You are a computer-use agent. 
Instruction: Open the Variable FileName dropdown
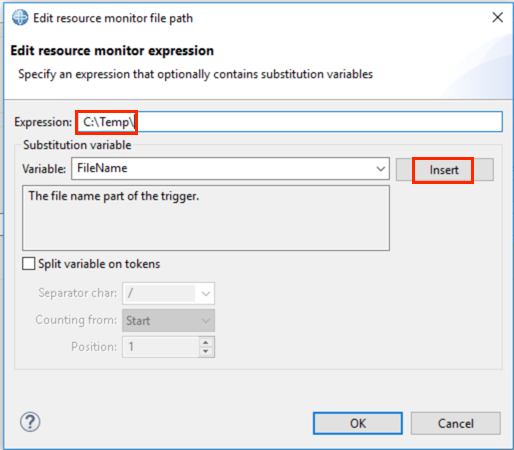(x=381, y=169)
